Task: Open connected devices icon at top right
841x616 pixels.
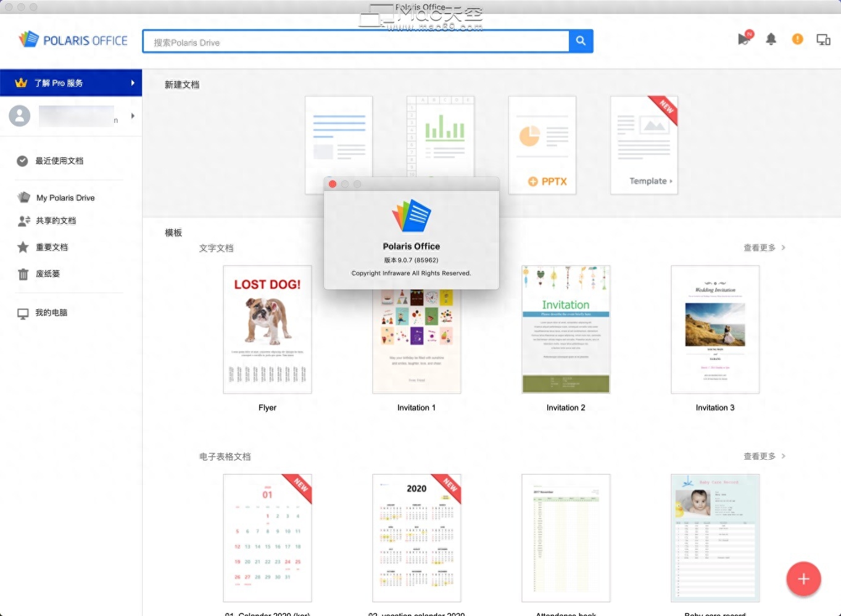Action: coord(824,39)
